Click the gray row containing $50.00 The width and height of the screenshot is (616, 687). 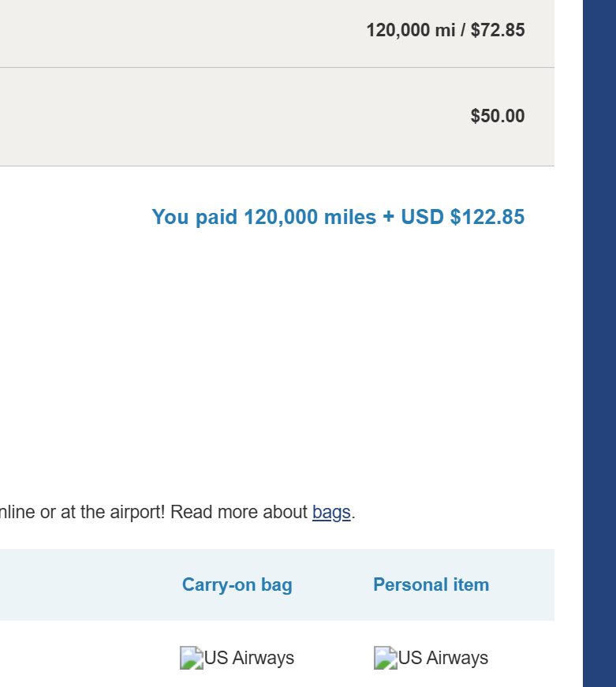[x=237, y=117]
